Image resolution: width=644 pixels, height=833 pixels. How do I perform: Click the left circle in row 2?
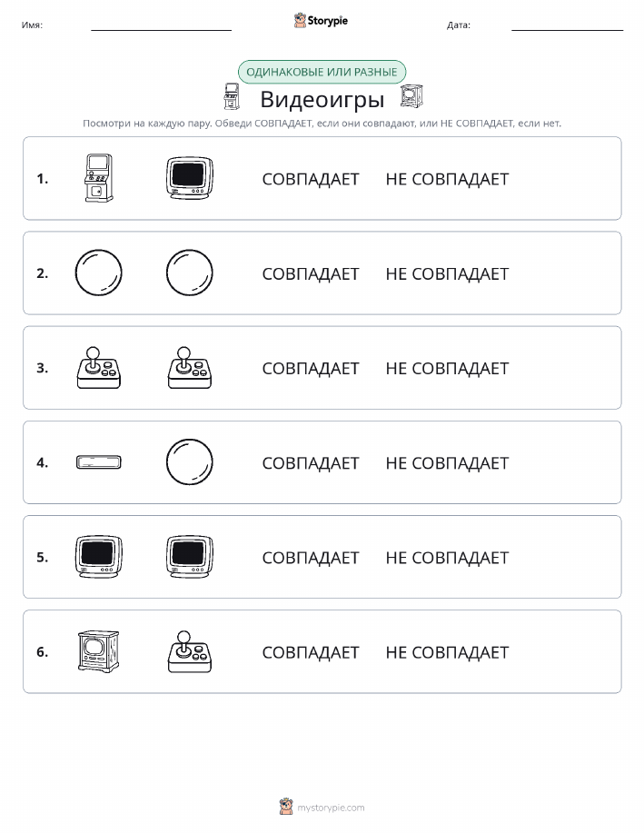pos(99,273)
